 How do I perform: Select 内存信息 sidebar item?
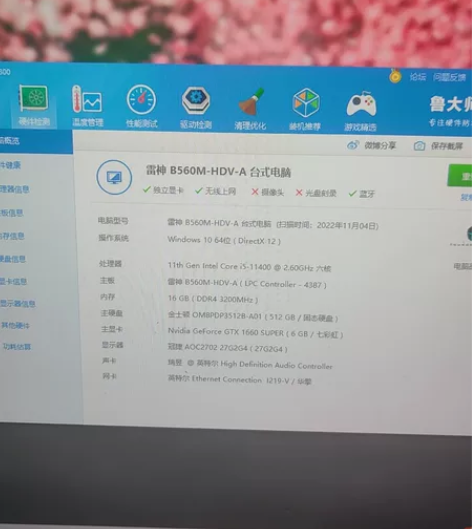12,236
